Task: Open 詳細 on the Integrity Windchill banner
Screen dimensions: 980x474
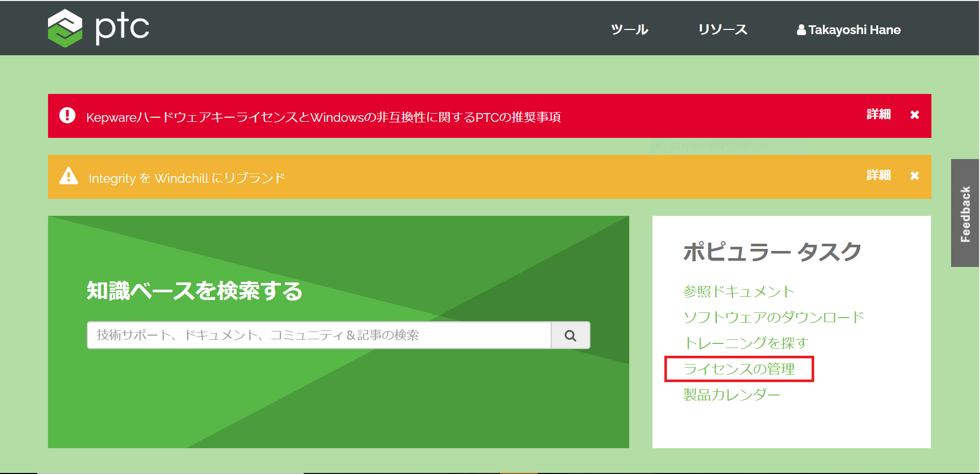Action: pyautogui.click(x=879, y=176)
